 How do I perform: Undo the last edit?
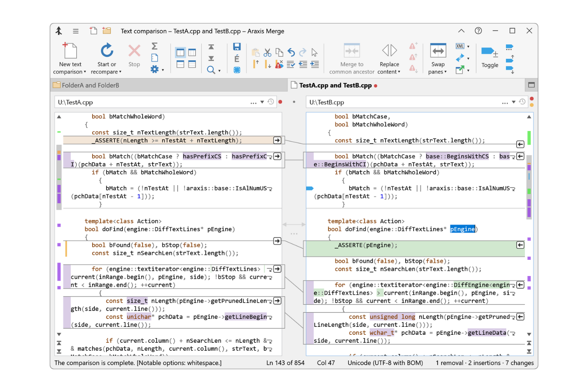(x=291, y=52)
